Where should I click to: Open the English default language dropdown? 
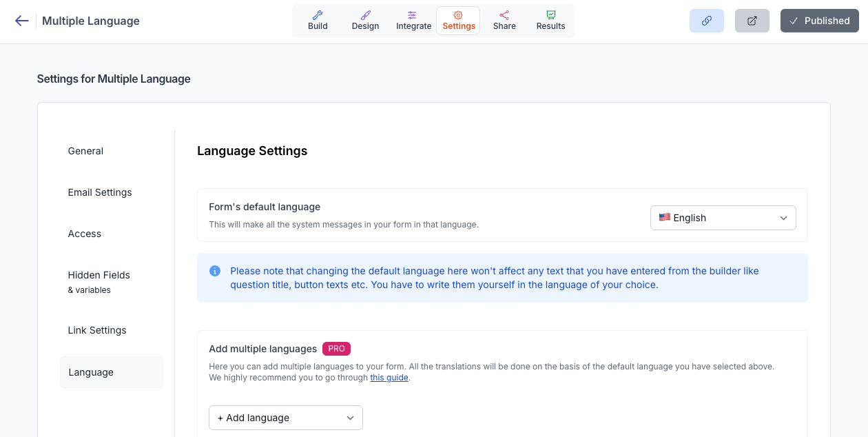(x=723, y=218)
